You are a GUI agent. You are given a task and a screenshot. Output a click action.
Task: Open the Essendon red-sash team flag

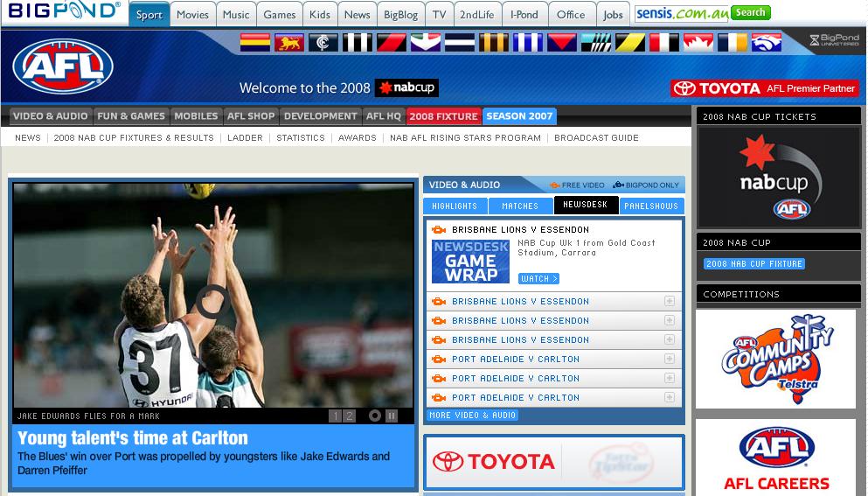coord(392,43)
